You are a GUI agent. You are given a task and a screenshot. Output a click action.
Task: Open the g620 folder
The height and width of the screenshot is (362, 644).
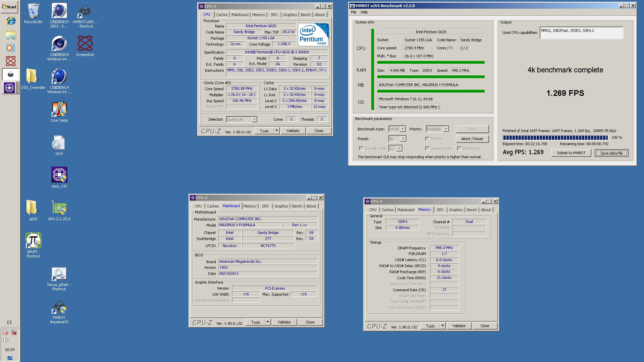(33, 210)
